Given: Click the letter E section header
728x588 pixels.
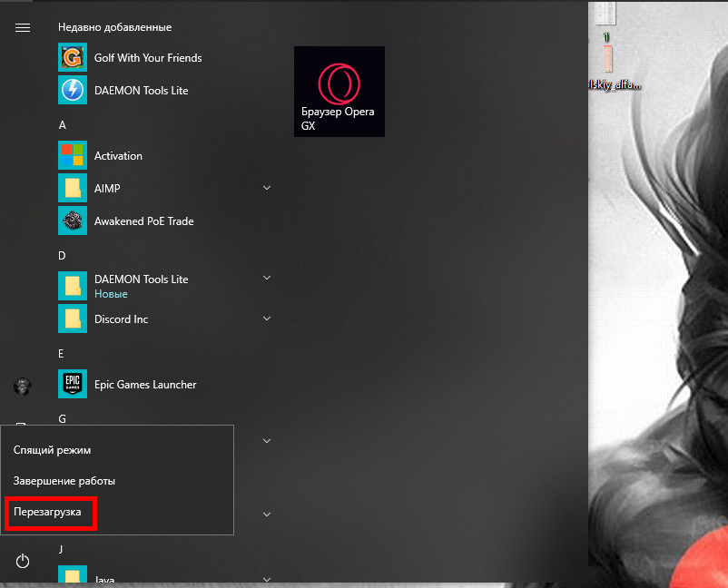Looking at the screenshot, I should point(62,354).
